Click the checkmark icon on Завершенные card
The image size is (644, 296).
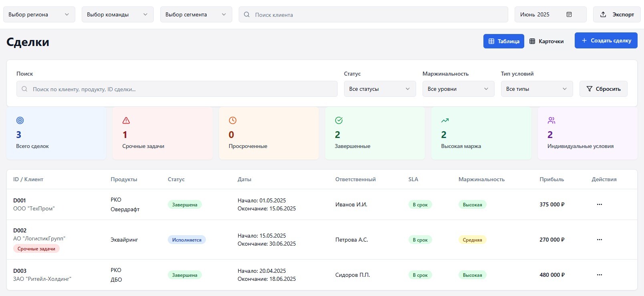click(x=339, y=120)
